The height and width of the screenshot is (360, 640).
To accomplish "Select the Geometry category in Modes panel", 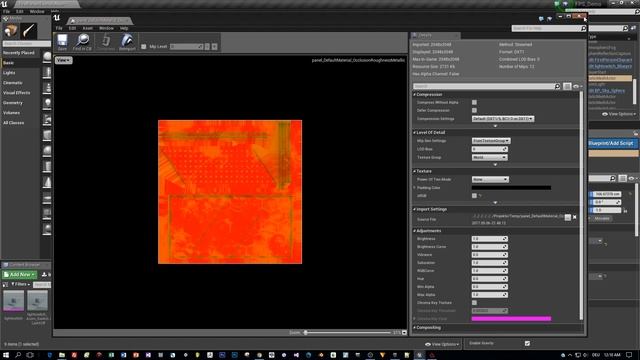I will [13, 103].
